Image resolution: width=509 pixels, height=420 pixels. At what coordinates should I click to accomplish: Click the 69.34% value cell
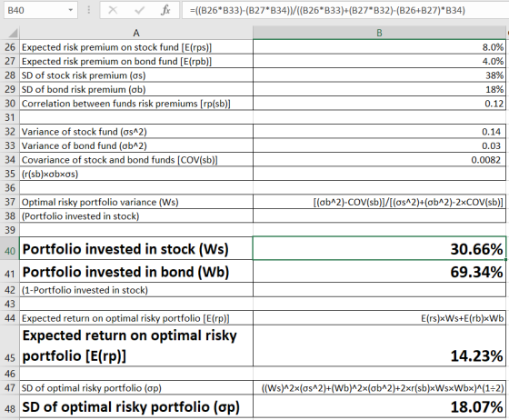point(379,271)
